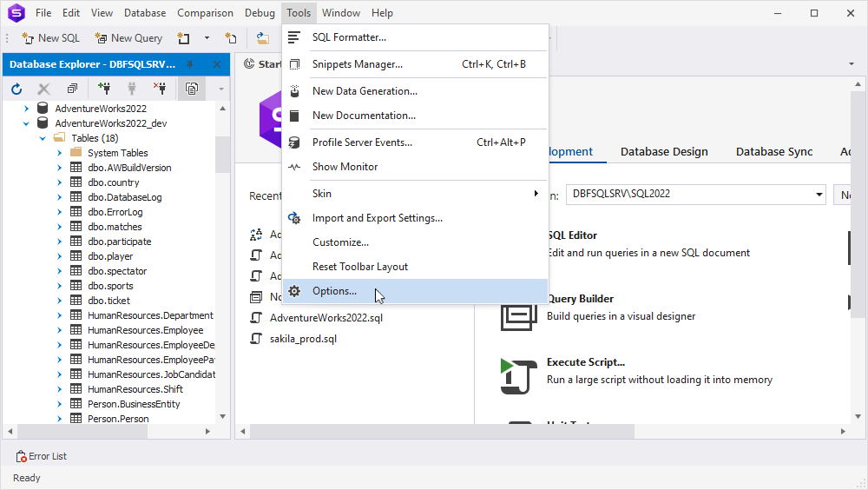
Task: Open the new-document dropdown arrow in toolbar
Action: (x=207, y=38)
